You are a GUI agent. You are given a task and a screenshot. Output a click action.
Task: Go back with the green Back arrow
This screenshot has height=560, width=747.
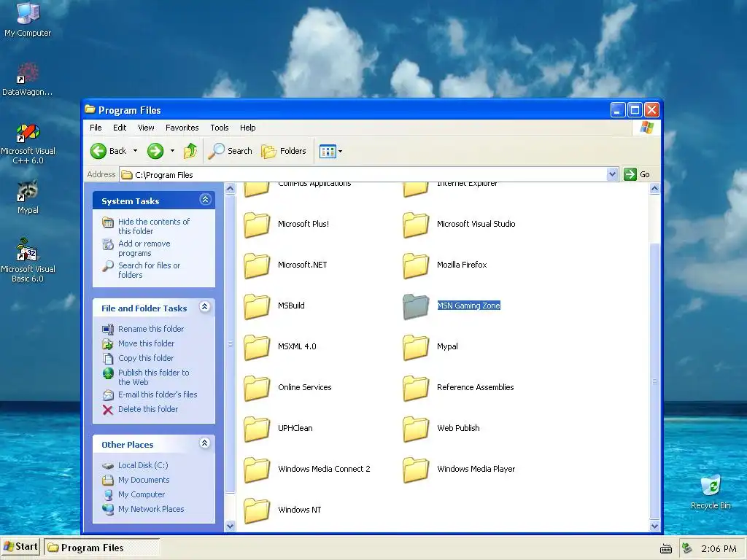pos(108,151)
